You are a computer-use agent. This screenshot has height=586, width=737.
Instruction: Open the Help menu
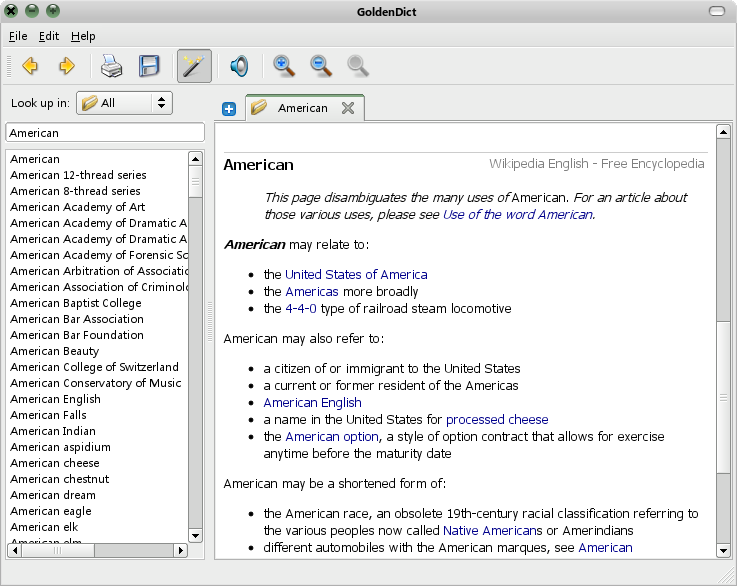pyautogui.click(x=83, y=36)
